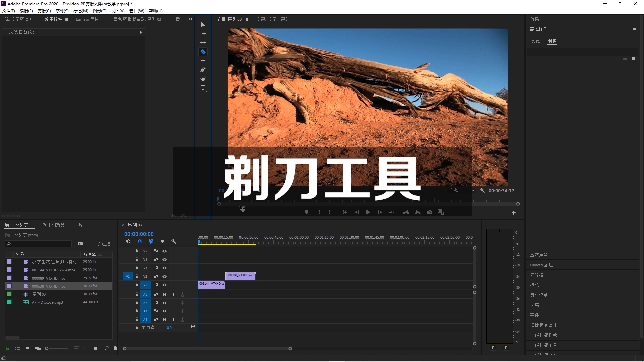Click the nest sequences insert icon in timeline

(128, 241)
